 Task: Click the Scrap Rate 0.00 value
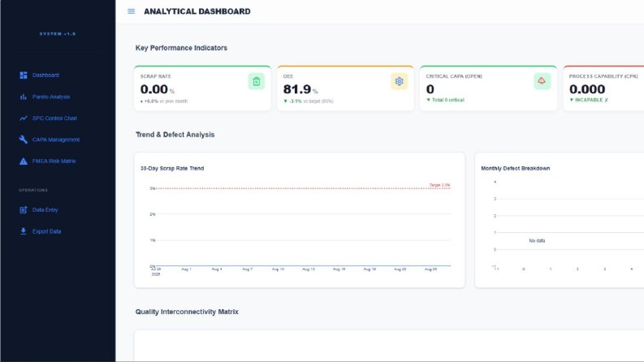tap(154, 89)
